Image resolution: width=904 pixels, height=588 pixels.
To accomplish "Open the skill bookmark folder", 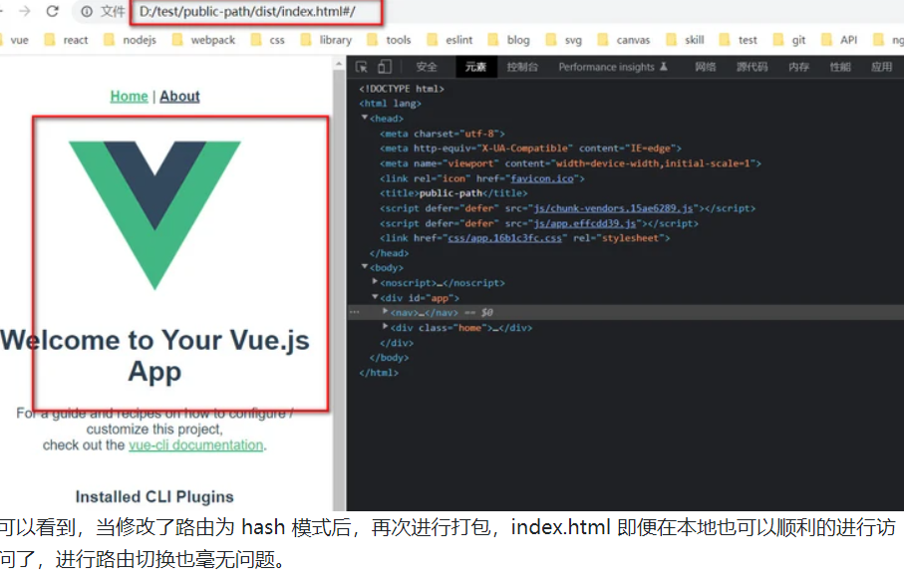I will tap(685, 40).
